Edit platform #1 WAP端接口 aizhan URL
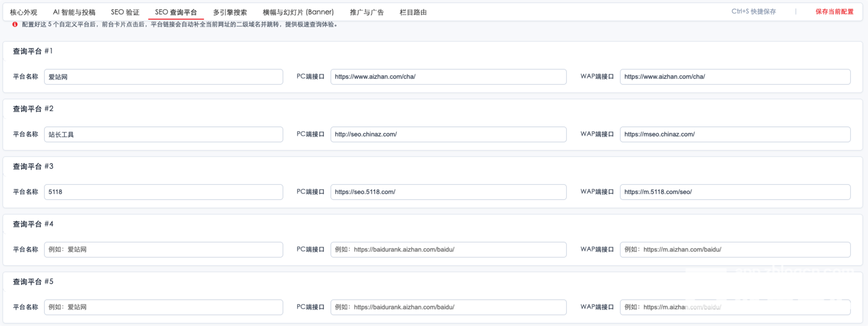868x326 pixels. (735, 77)
